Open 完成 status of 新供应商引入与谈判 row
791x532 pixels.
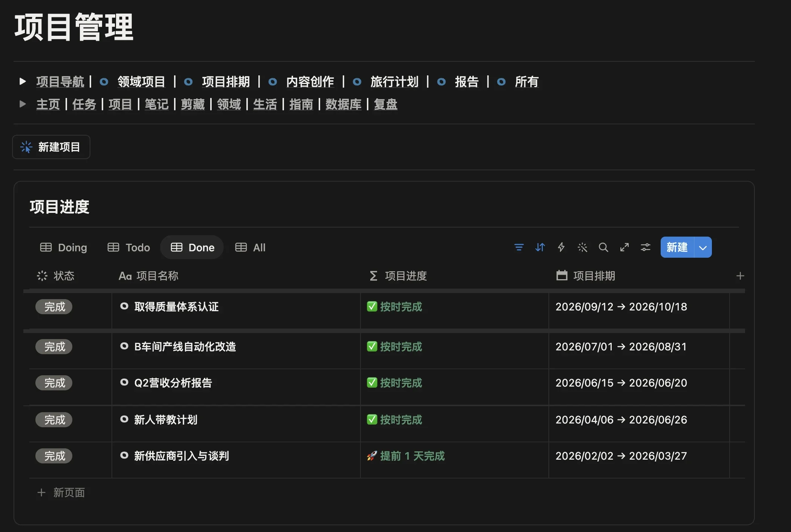tap(54, 456)
